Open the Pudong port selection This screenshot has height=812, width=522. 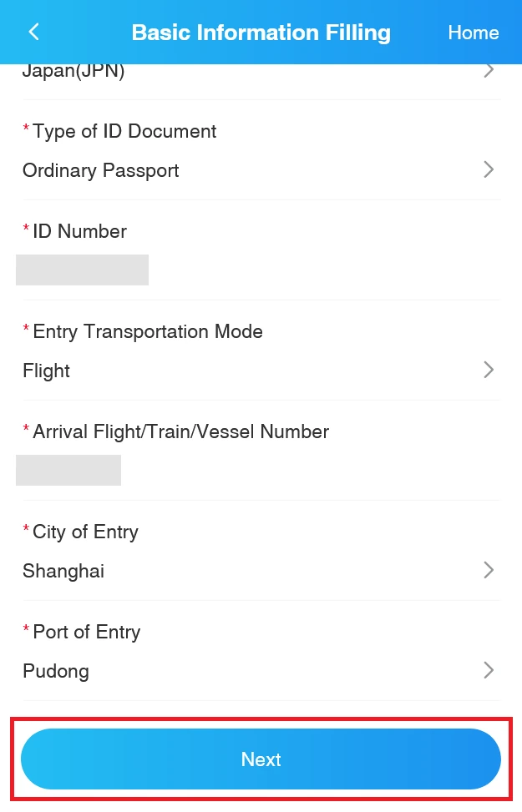(56, 671)
